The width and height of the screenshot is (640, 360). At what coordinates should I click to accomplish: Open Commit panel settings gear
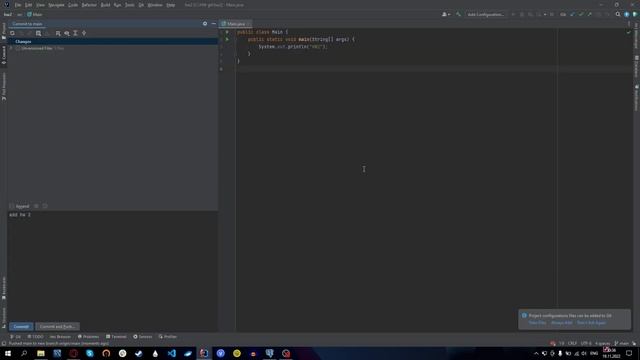click(x=205, y=24)
